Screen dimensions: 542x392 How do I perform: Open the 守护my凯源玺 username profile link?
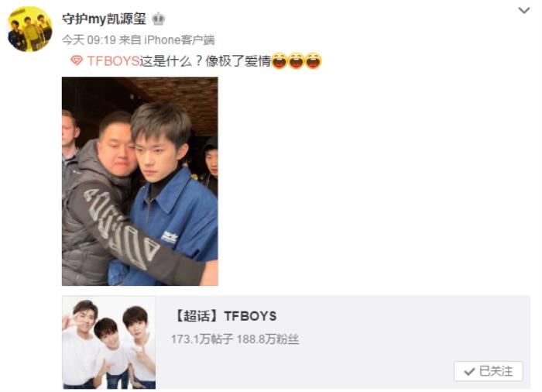pos(104,19)
